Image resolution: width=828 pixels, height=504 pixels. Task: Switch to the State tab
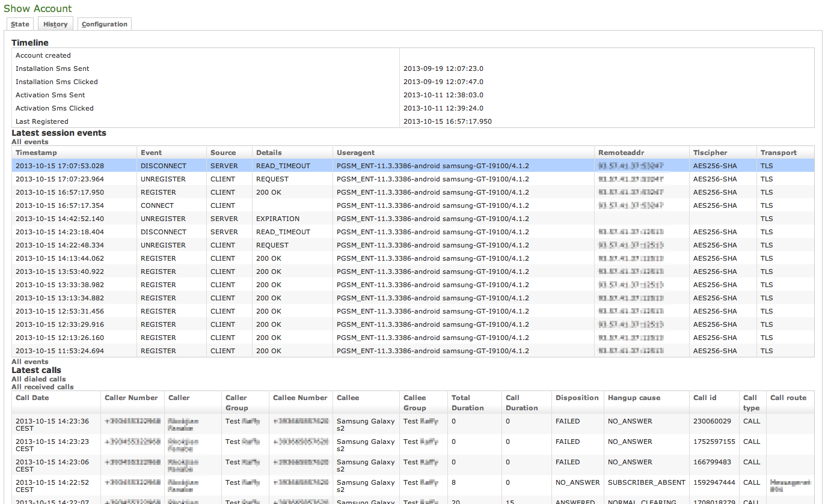[20, 24]
